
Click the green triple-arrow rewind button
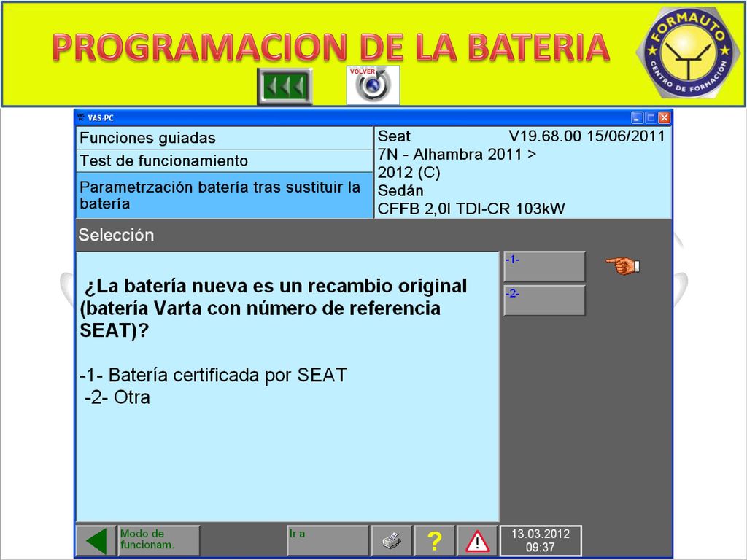point(285,86)
